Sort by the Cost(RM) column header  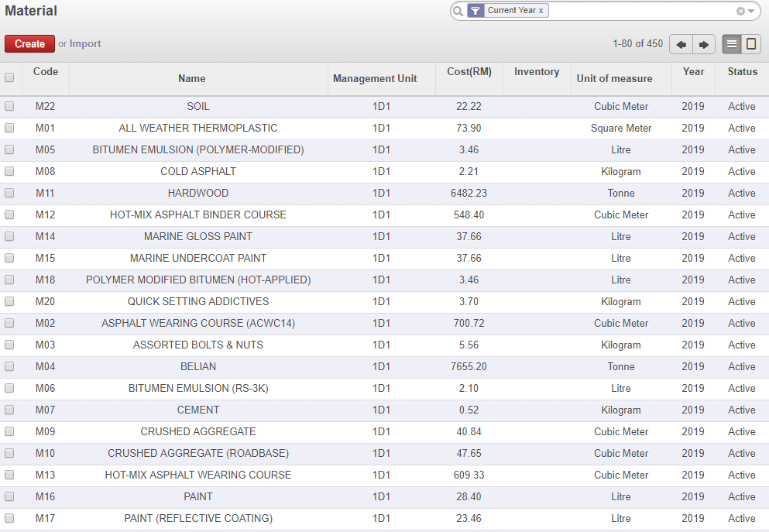(469, 71)
